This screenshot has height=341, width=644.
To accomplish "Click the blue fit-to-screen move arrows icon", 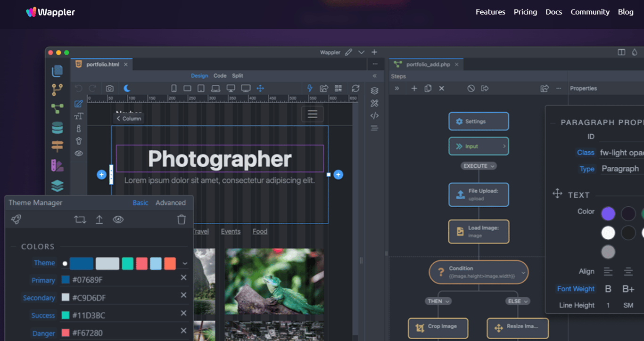I will (x=260, y=88).
